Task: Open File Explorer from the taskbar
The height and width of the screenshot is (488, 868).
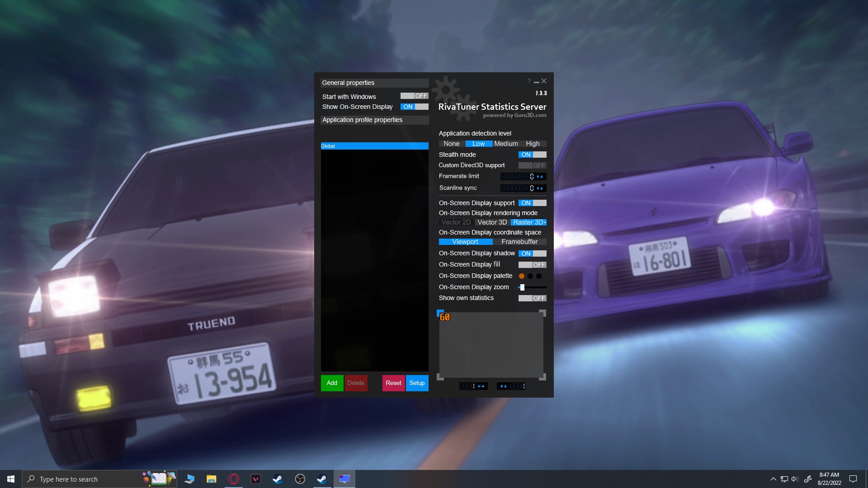Action: coord(212,479)
